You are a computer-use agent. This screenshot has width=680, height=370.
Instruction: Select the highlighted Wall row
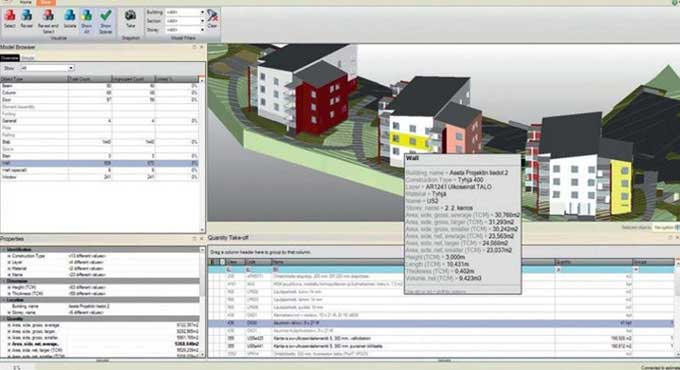click(99, 163)
